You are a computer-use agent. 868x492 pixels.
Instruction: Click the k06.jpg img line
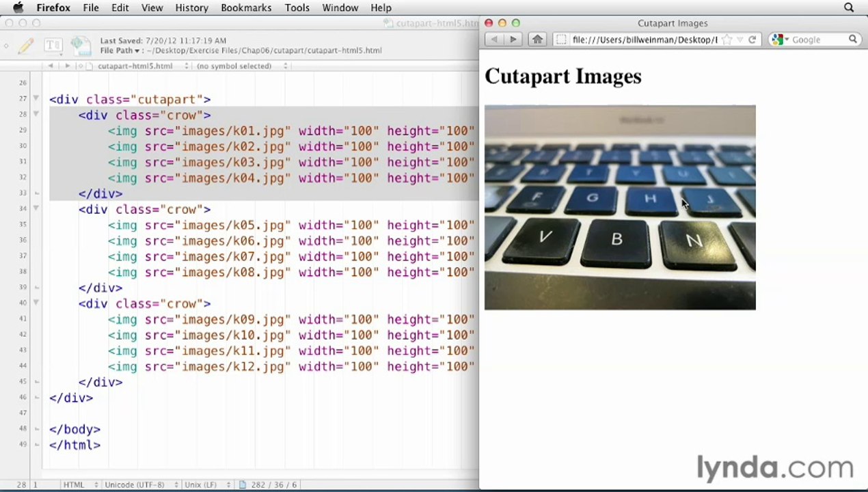(x=291, y=241)
